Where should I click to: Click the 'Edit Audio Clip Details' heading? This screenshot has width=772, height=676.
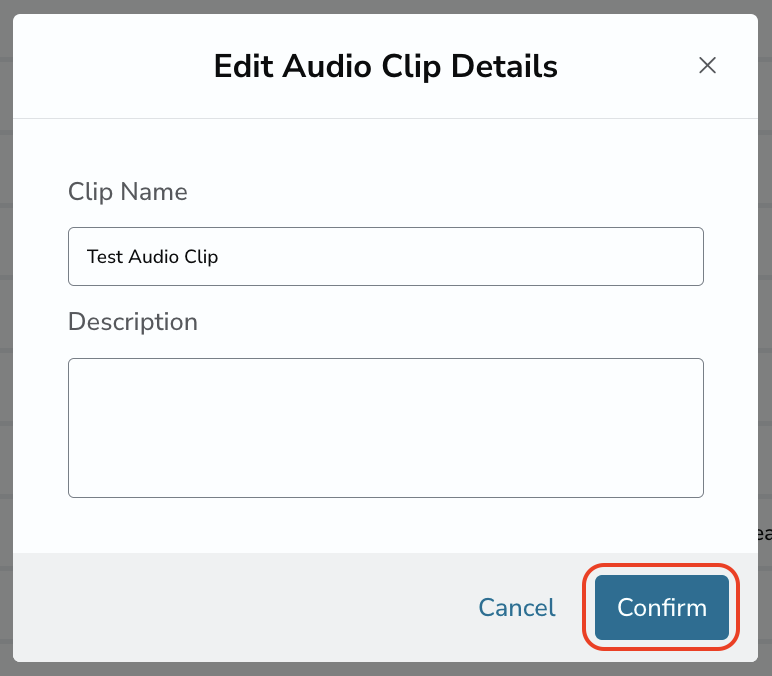pos(386,66)
